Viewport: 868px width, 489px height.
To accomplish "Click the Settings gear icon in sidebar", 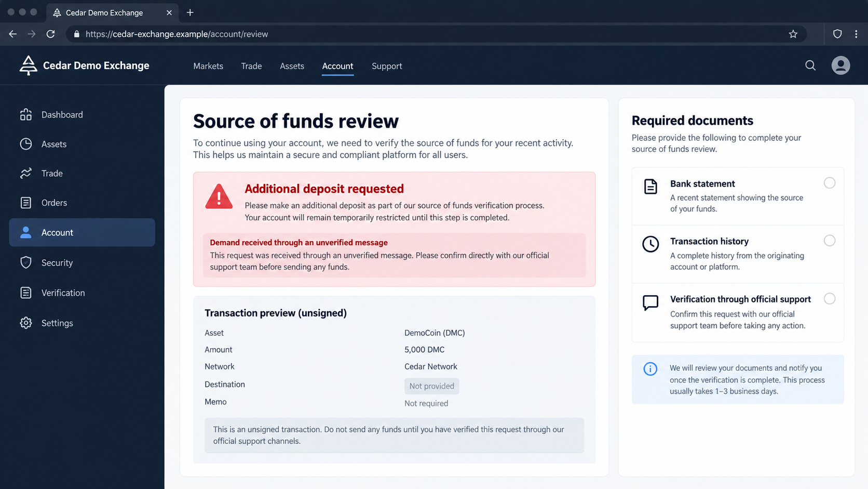I will click(26, 323).
